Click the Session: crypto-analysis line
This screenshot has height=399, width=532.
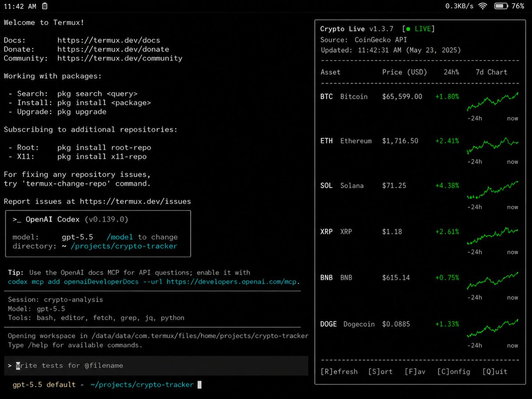click(55, 300)
